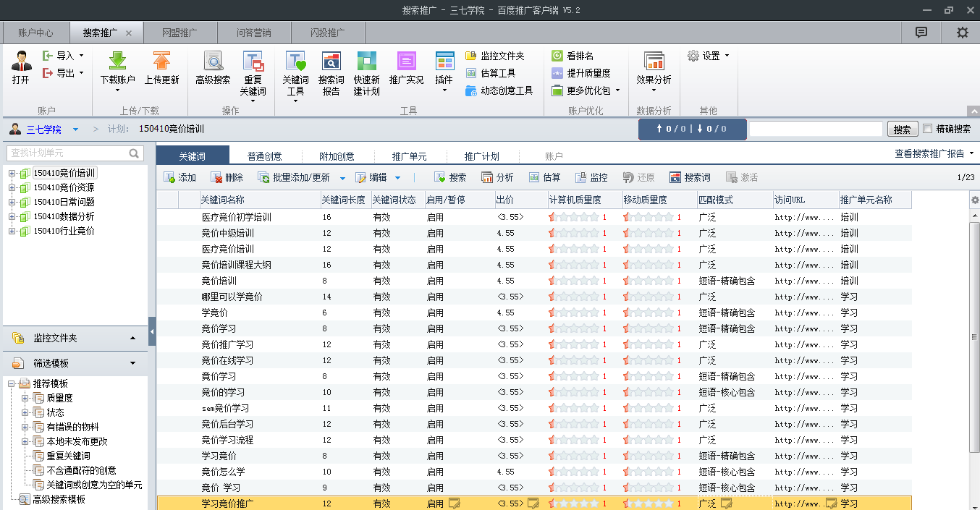Enable the 精确搜索 checkbox
This screenshot has width=980, height=510.
tap(928, 129)
